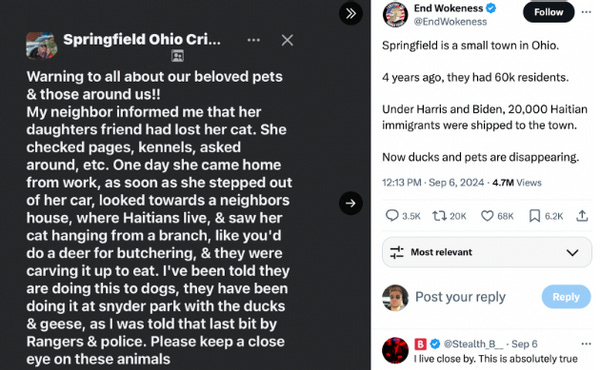Open the @Stealth_B__ commenter profile

click(473, 344)
